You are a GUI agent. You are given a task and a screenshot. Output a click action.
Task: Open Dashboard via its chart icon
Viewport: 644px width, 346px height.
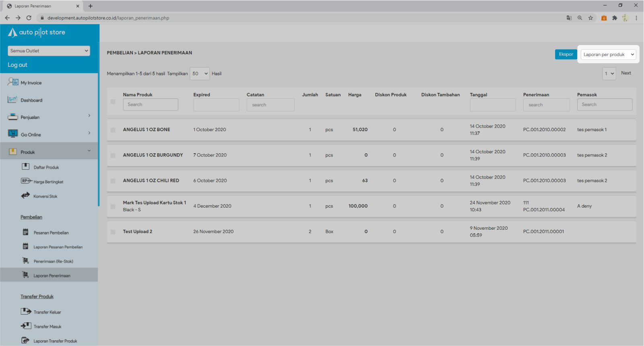tap(12, 100)
